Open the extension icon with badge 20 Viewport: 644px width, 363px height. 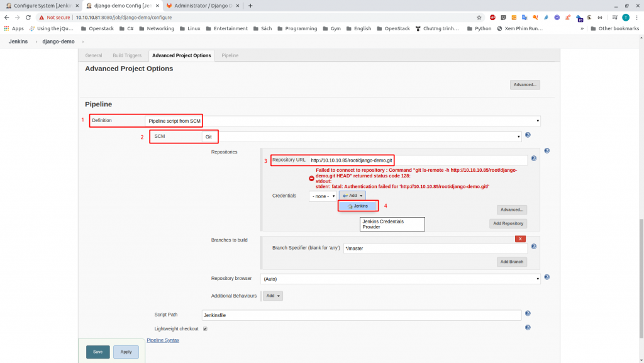[x=579, y=18]
